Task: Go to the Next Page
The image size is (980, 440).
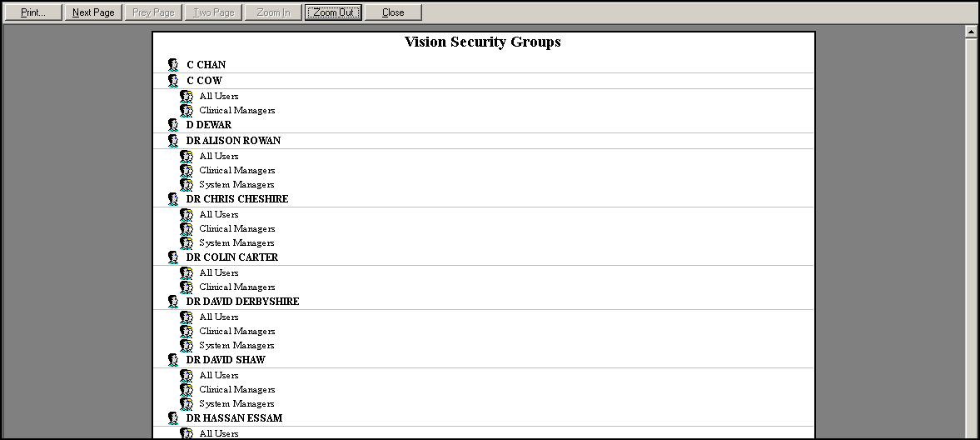Action: 93,12
